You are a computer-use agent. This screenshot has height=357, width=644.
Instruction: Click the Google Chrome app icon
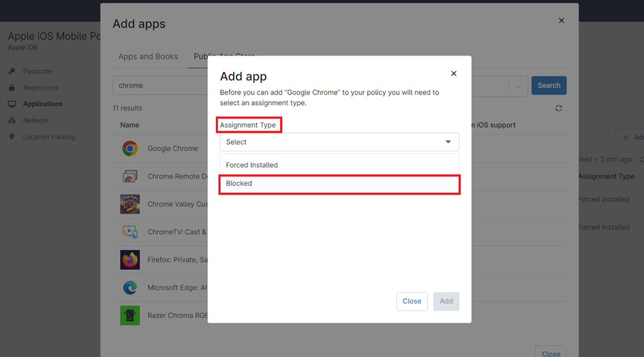[x=129, y=149]
